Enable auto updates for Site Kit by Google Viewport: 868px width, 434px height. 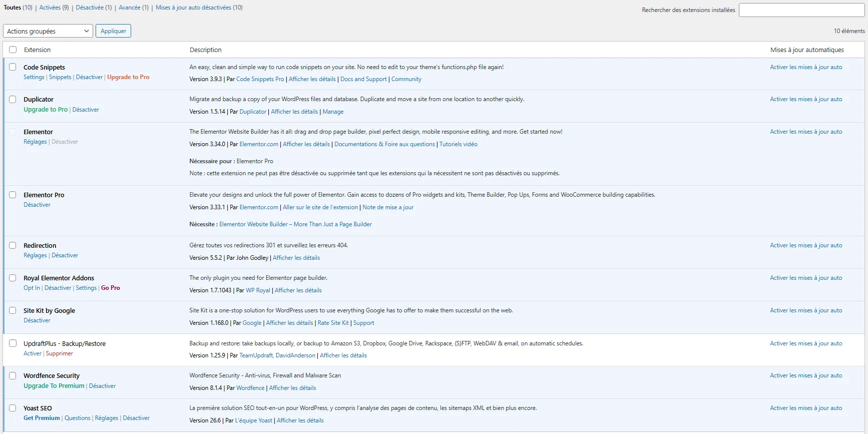pyautogui.click(x=806, y=310)
